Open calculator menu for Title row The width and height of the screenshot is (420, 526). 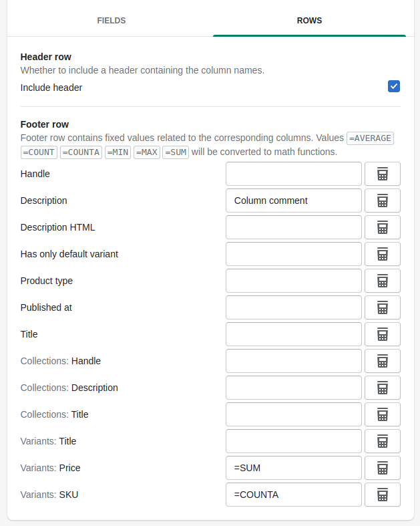pos(383,334)
